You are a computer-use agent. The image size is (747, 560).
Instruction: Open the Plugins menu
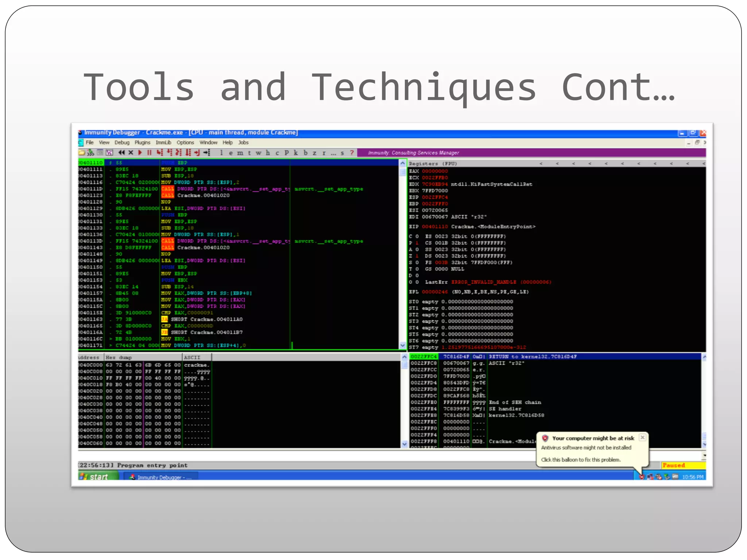tap(142, 143)
